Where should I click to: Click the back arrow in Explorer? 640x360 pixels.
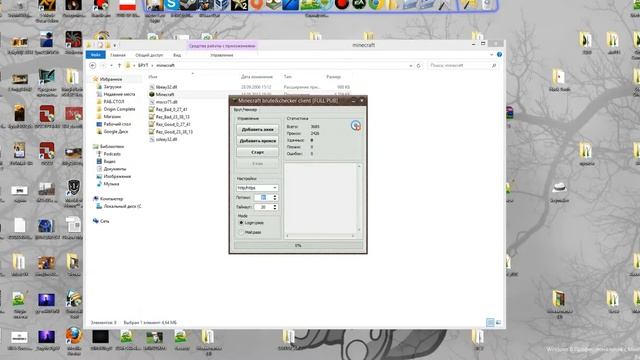coord(93,65)
